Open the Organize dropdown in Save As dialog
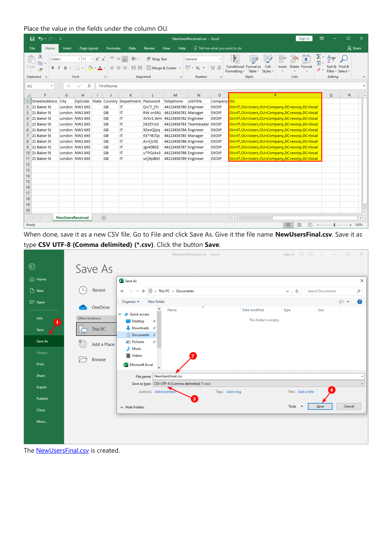The image size is (392, 554). 131,302
